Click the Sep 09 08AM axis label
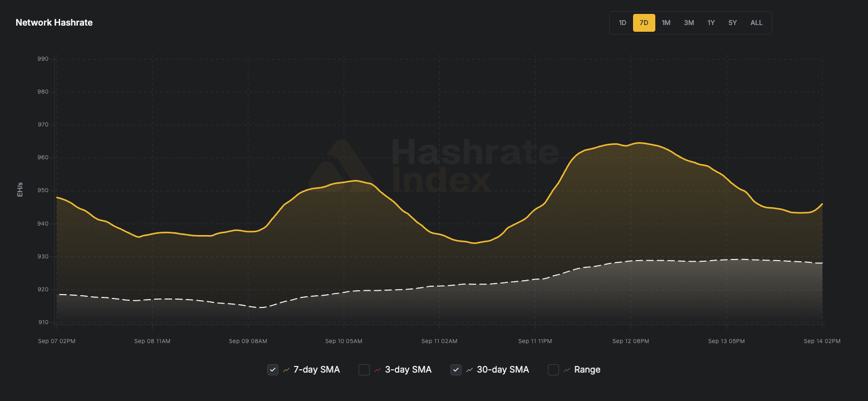 248,341
